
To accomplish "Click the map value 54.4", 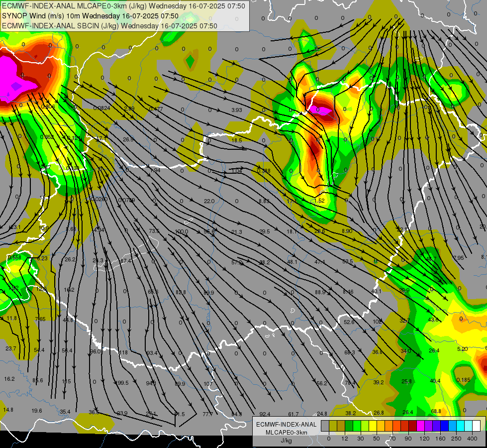I will coord(39,350).
